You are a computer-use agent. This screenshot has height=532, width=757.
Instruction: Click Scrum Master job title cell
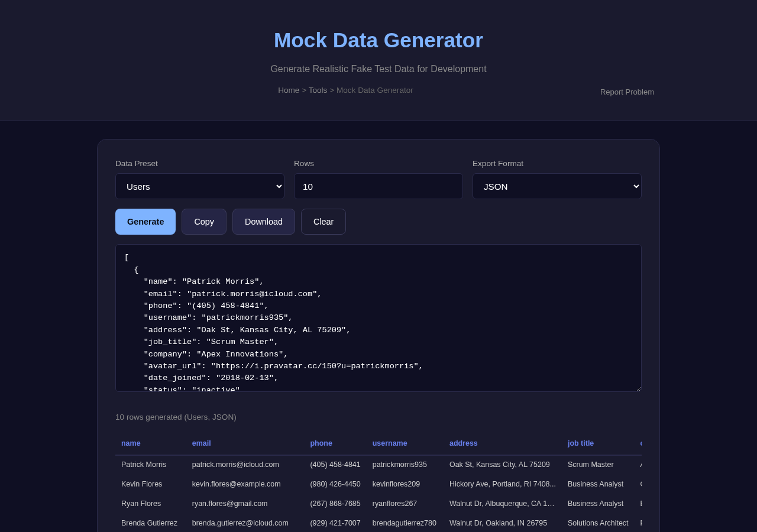coord(591,465)
